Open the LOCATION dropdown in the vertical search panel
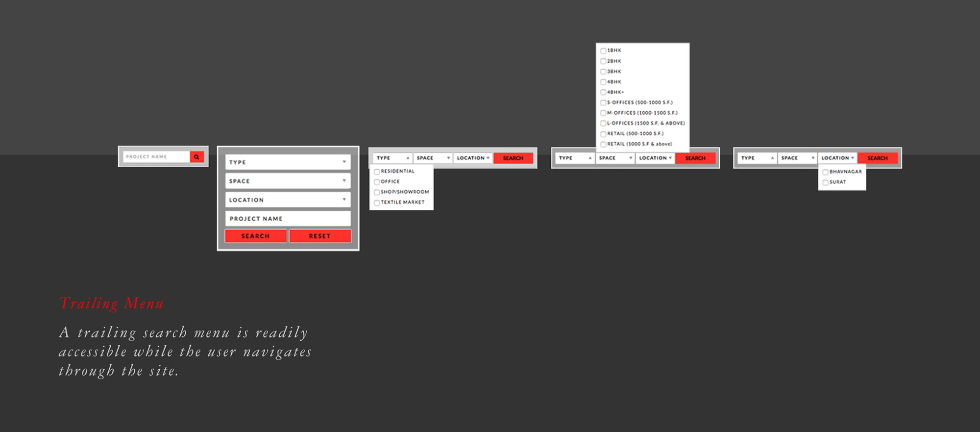 click(288, 200)
